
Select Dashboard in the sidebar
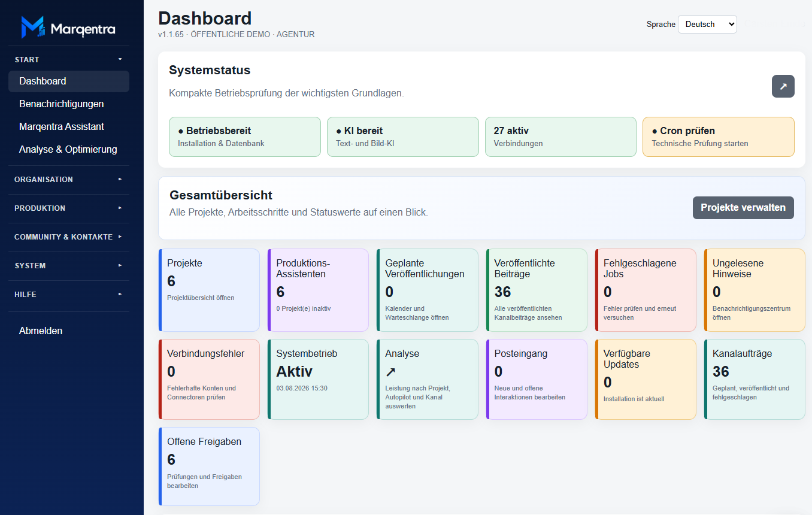pos(69,81)
